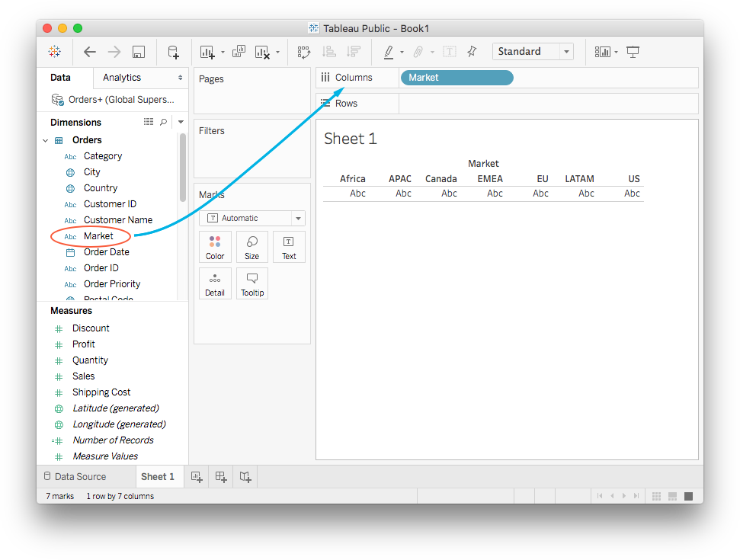The image size is (740, 560).
Task: Toggle view data as list icon
Action: point(149,122)
